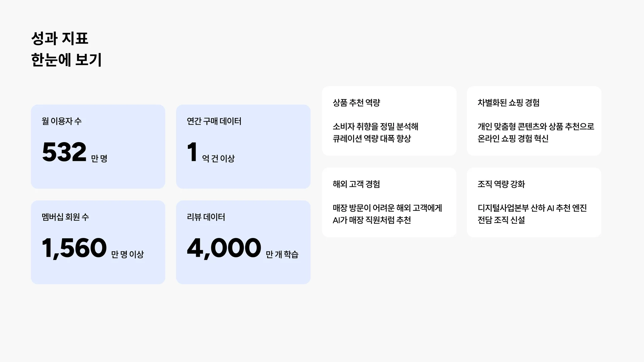
Task: Select the '월 이용자 수' card label
Action: (x=61, y=121)
